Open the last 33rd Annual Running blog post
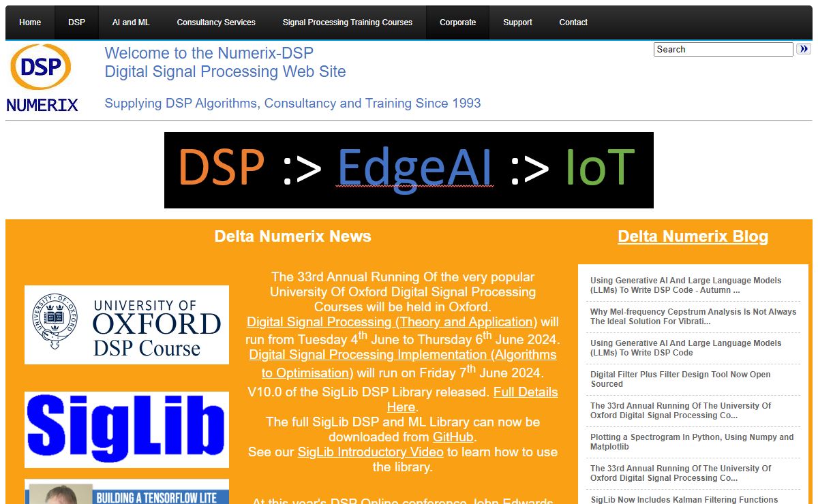This screenshot has width=818, height=504. (681, 473)
